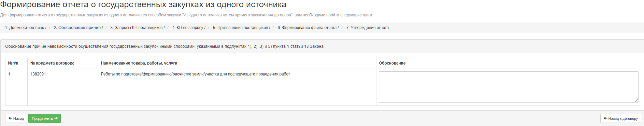Jump to step 7 Утверждение отчета
The width and height of the screenshot is (644, 126).
tap(367, 28)
